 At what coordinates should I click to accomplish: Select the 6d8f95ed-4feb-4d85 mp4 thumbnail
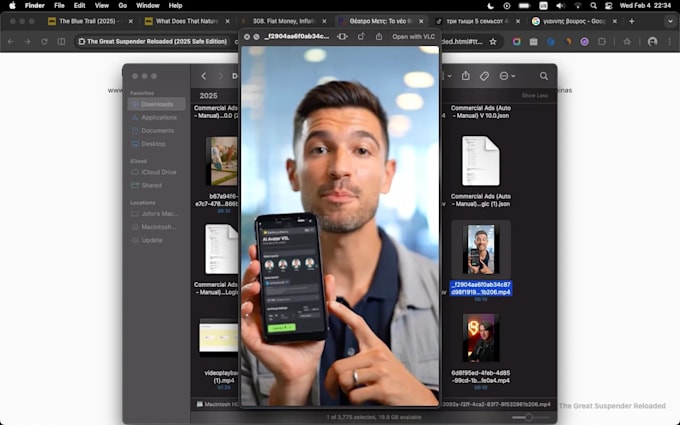(x=481, y=337)
